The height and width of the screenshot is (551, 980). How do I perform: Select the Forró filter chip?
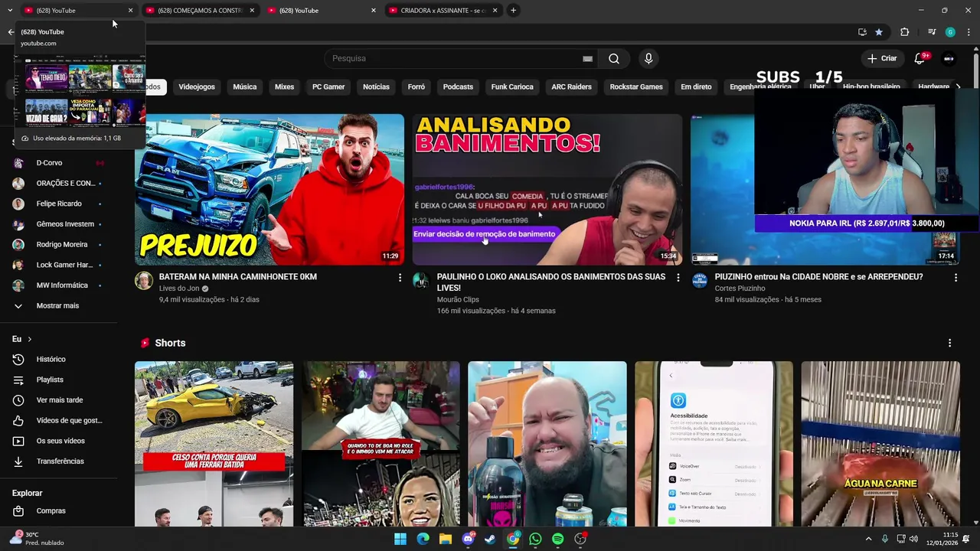[416, 86]
